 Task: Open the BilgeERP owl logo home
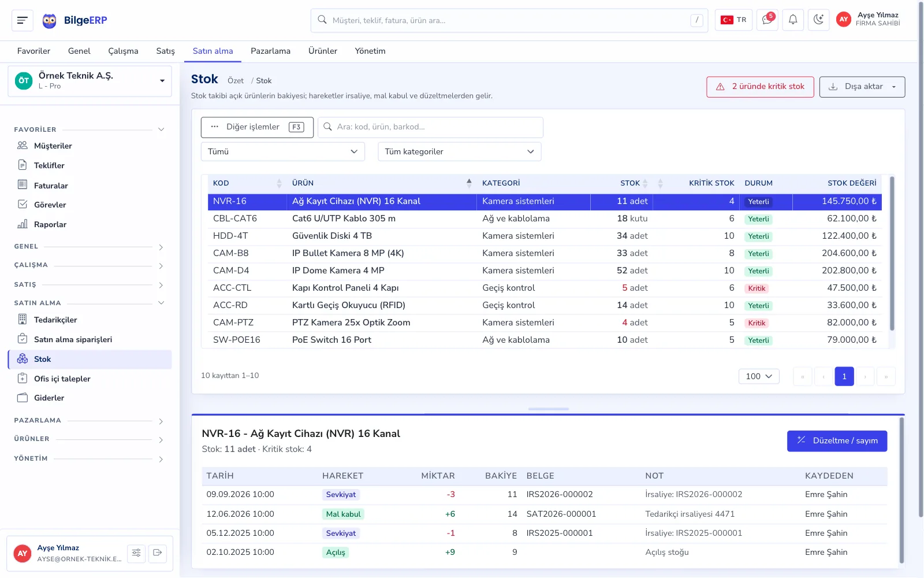(x=74, y=21)
